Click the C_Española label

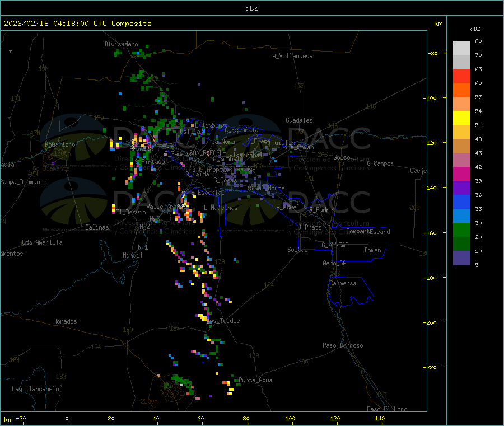242,130
